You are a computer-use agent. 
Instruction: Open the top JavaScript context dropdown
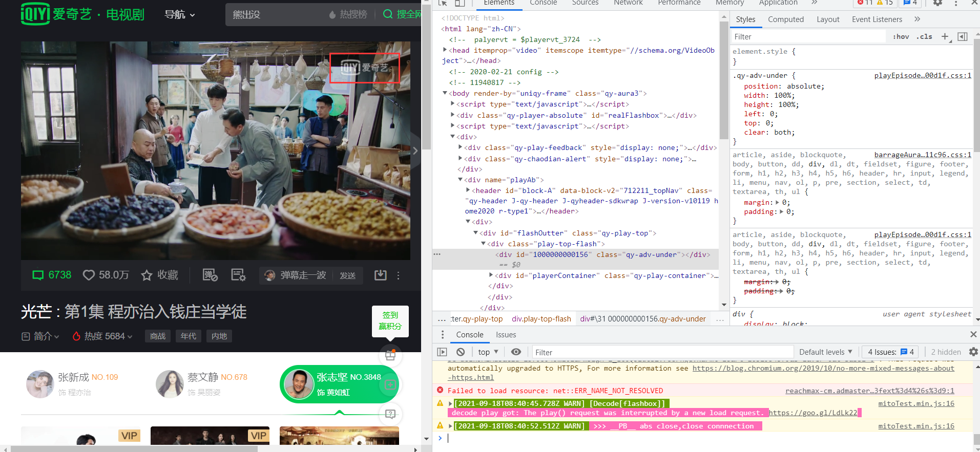[488, 352]
